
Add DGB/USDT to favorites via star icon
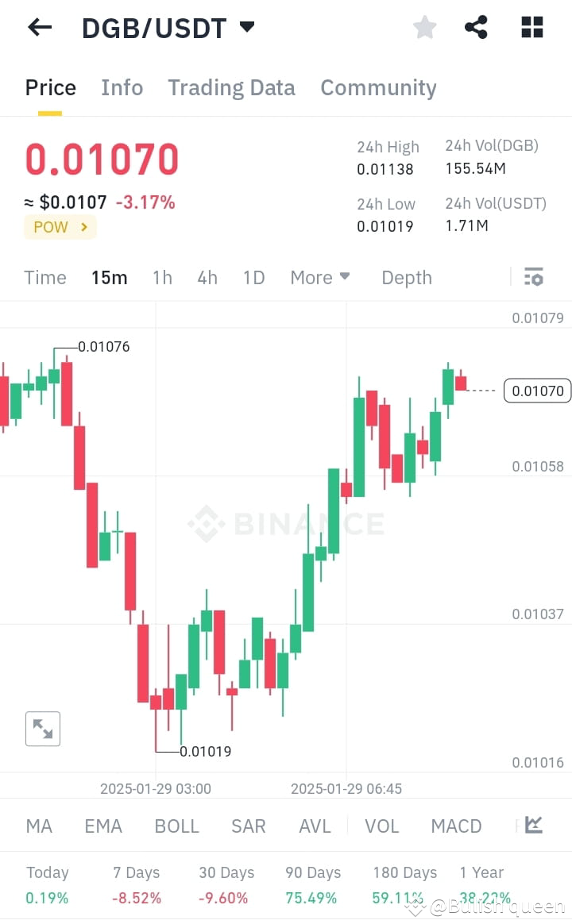point(424,27)
